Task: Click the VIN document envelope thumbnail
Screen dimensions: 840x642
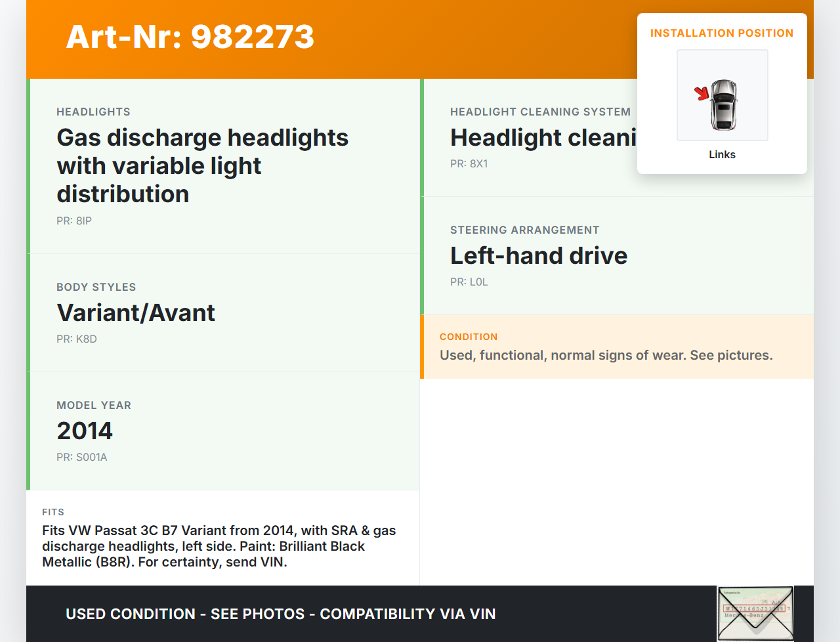Action: coord(755,613)
